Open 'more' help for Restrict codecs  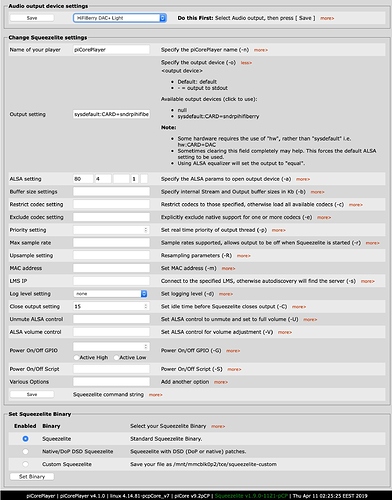[x=356, y=205]
